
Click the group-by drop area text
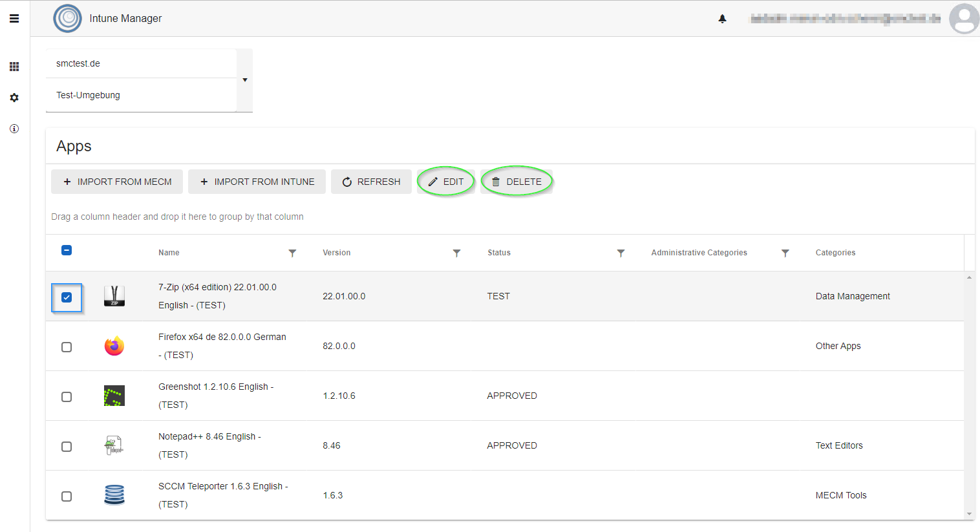(x=177, y=217)
